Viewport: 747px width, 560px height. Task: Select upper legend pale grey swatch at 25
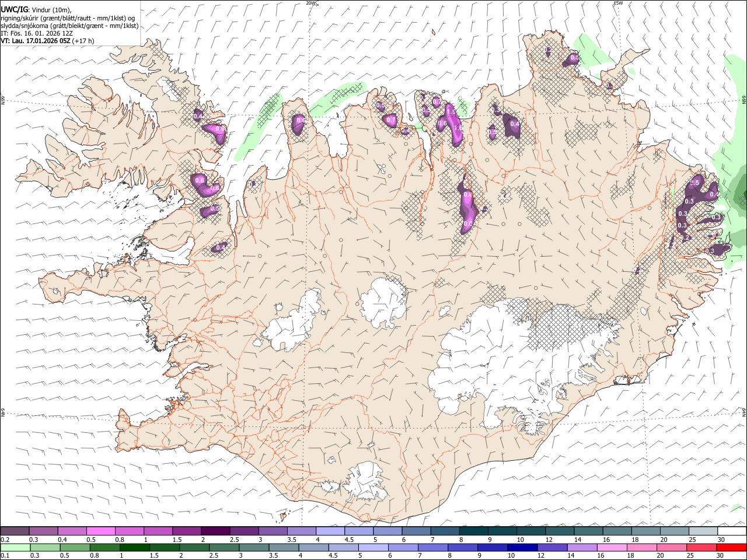(703, 531)
